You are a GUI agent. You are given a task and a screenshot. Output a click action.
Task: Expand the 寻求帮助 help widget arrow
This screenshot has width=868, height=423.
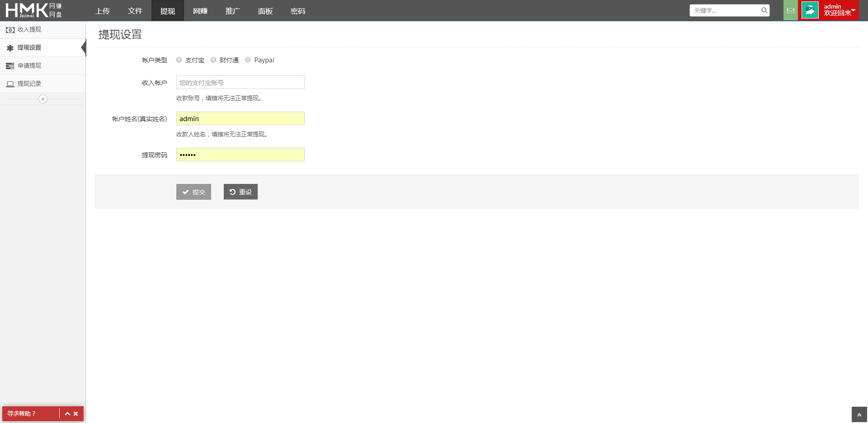(67, 414)
